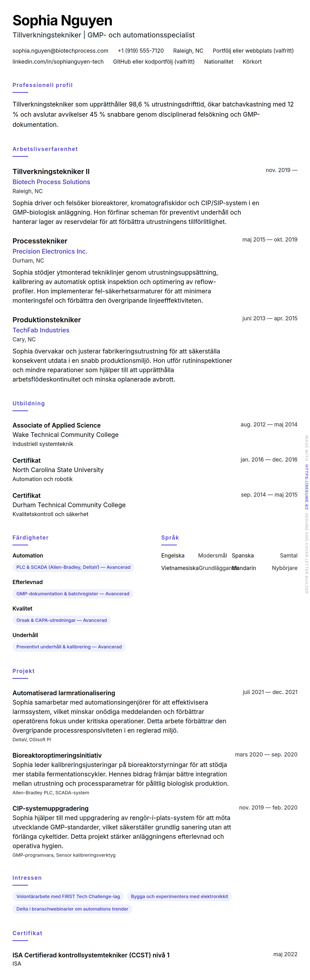The width and height of the screenshot is (310, 980).
Task: Select the Orsak & CAPA-utredningar tag
Action: (61, 620)
